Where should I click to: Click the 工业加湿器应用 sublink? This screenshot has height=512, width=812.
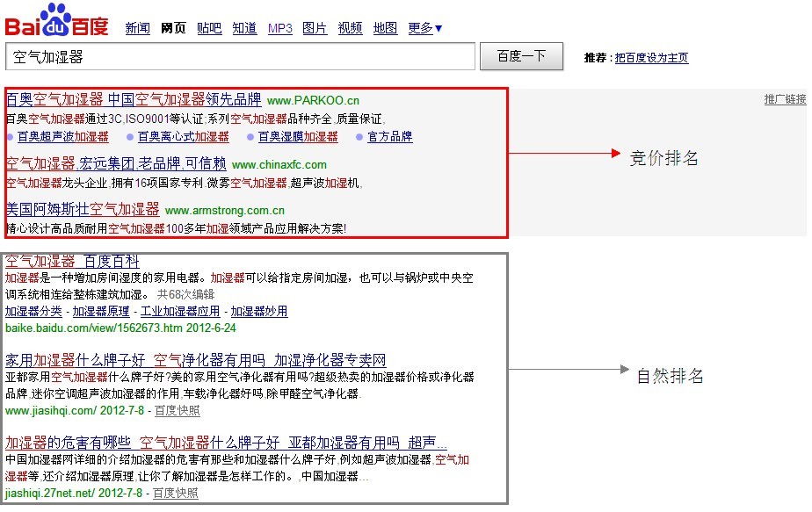point(180,311)
